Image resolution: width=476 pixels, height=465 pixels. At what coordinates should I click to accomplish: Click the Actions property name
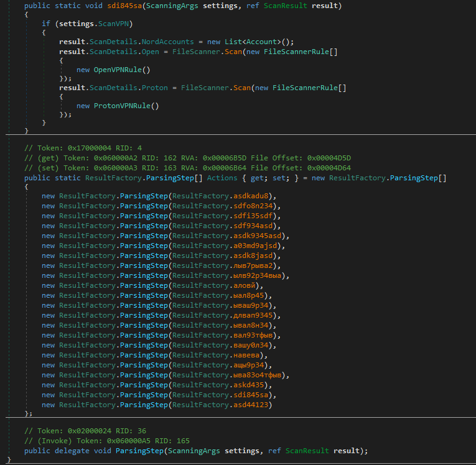coord(222,178)
